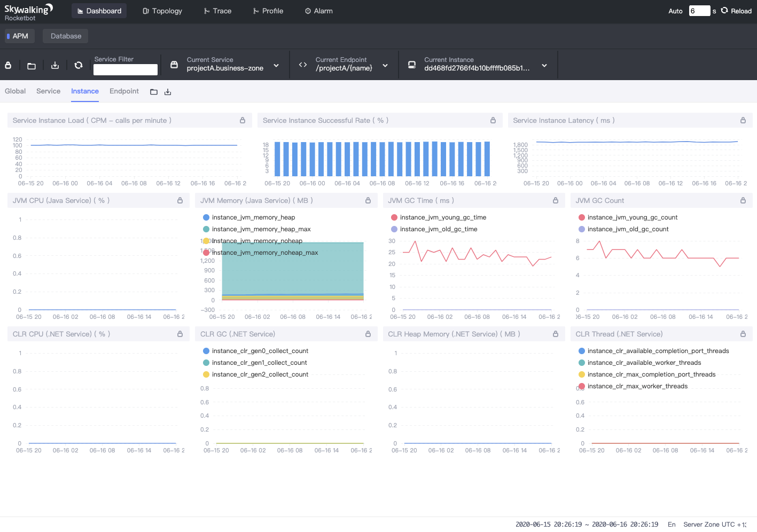
Task: Toggle instance_jvm_young_gc_time legend series
Action: [438, 217]
